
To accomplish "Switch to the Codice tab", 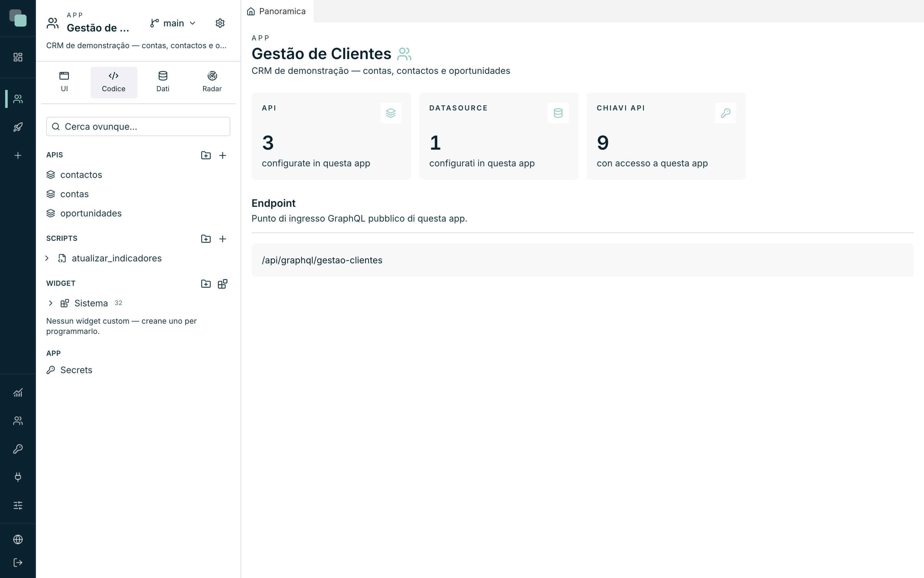I will tap(113, 82).
